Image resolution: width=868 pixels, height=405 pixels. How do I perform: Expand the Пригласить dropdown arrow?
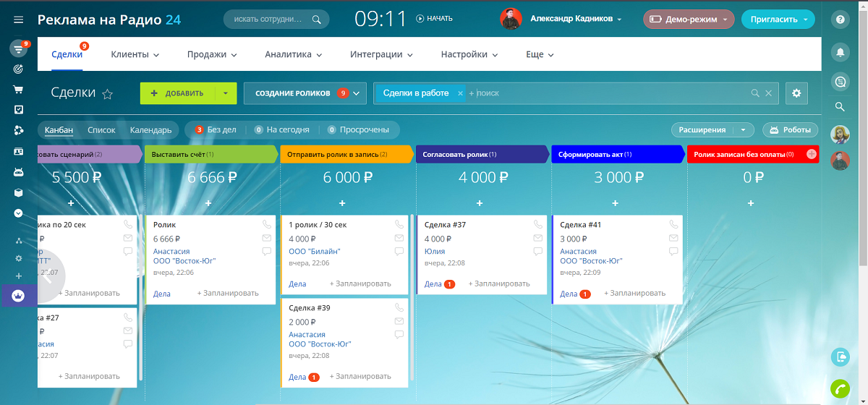(x=806, y=20)
